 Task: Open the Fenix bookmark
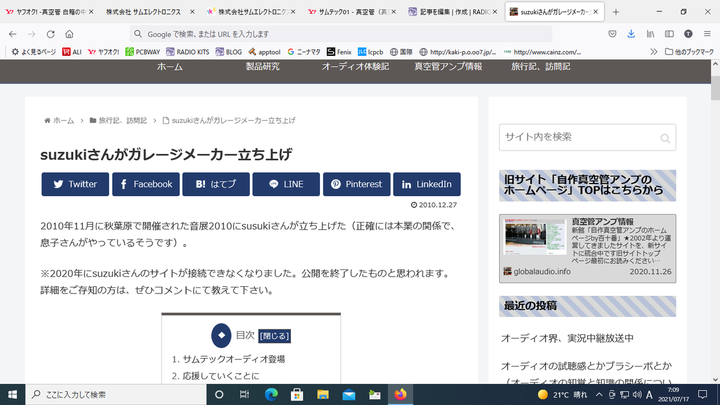coord(339,52)
